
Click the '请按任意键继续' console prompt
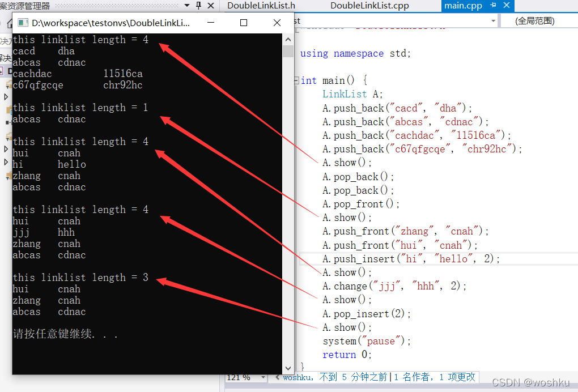(x=65, y=334)
